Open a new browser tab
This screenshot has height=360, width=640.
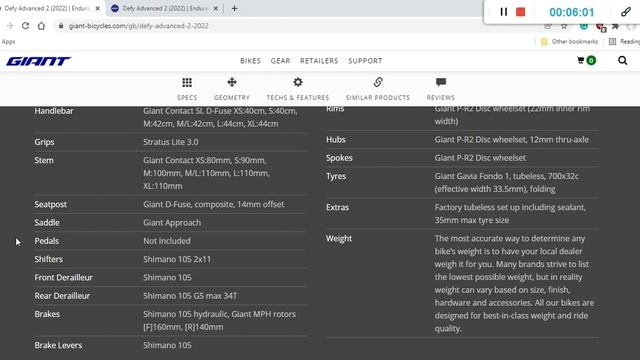point(234,8)
